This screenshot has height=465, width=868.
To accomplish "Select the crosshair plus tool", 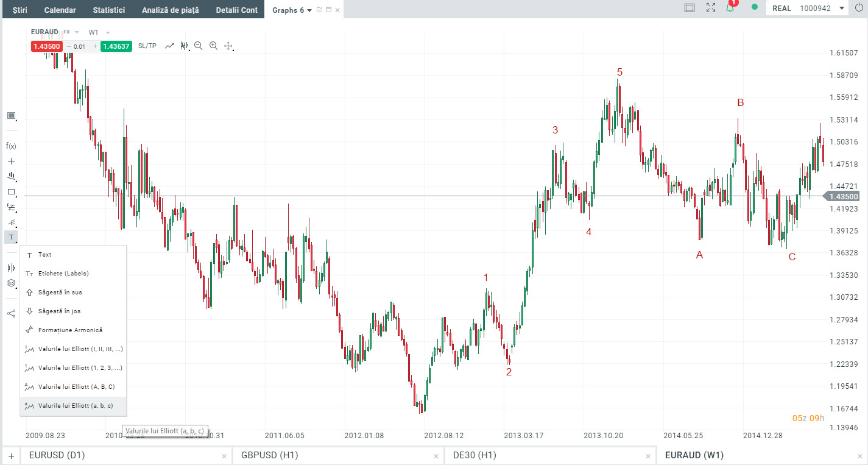I will (x=11, y=162).
